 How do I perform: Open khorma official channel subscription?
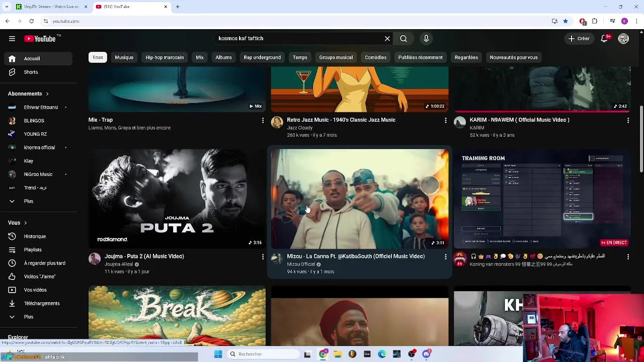(x=39, y=148)
